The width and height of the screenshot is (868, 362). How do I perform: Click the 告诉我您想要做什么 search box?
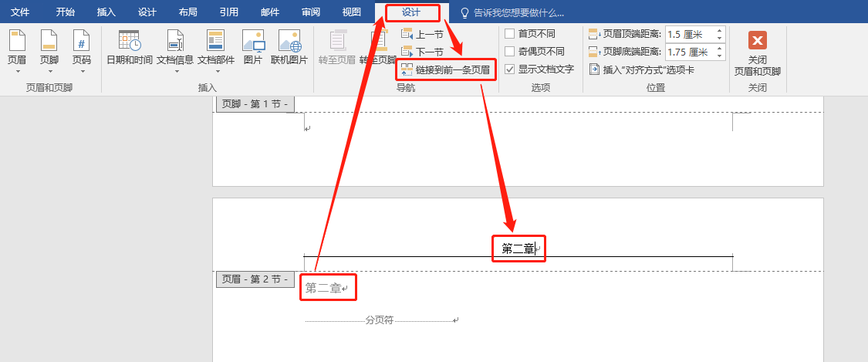pos(518,12)
